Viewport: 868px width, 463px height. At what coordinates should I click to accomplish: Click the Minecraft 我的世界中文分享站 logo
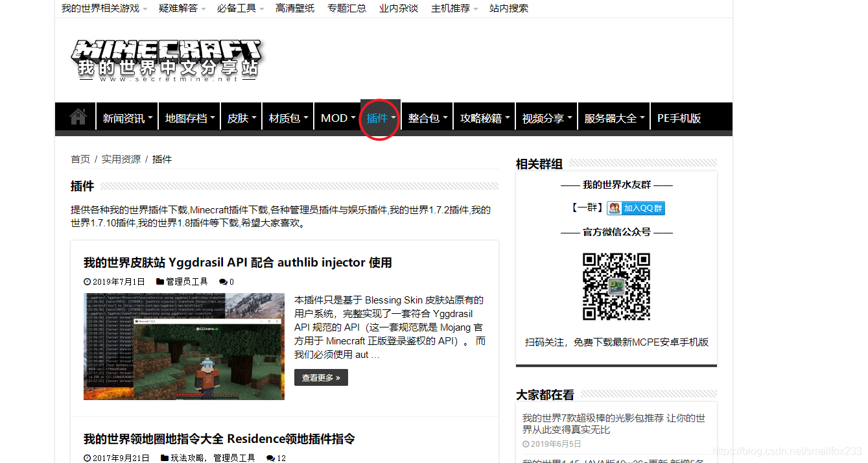(x=166, y=60)
